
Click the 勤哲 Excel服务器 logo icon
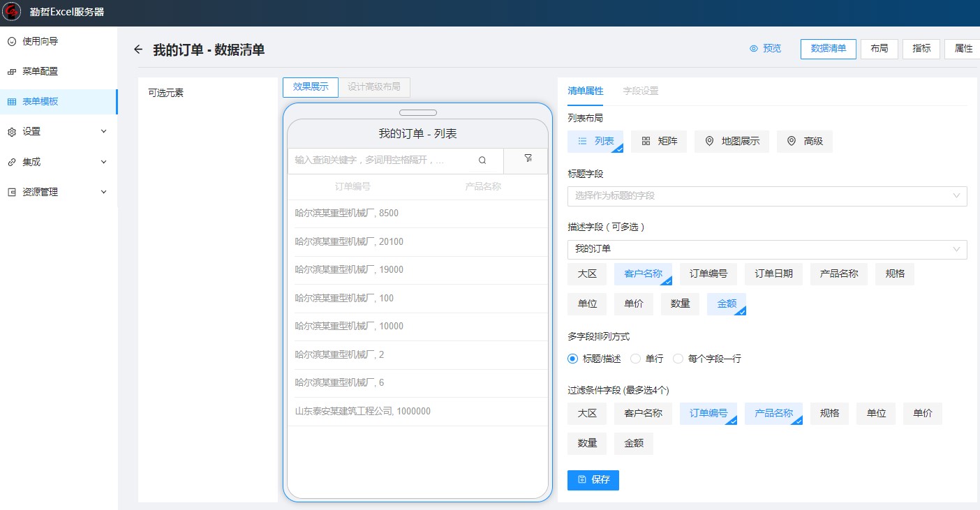coord(12,13)
